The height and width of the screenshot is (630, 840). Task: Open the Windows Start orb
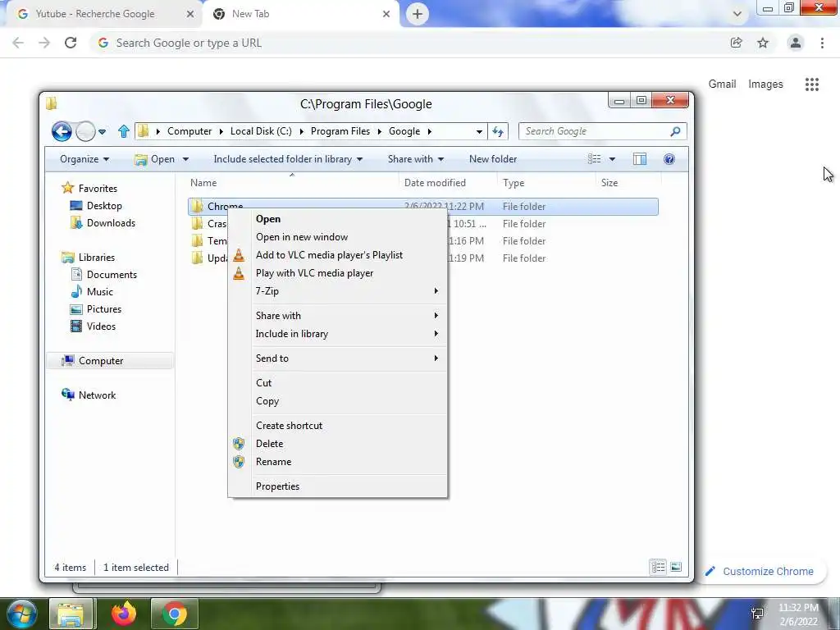coord(21,614)
